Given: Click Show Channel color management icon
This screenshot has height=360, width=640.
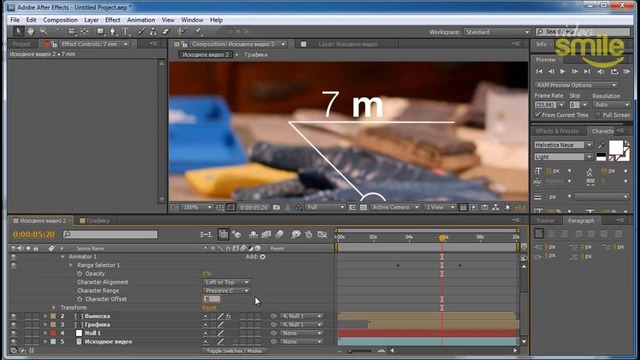Looking at the screenshot, I should [x=299, y=207].
